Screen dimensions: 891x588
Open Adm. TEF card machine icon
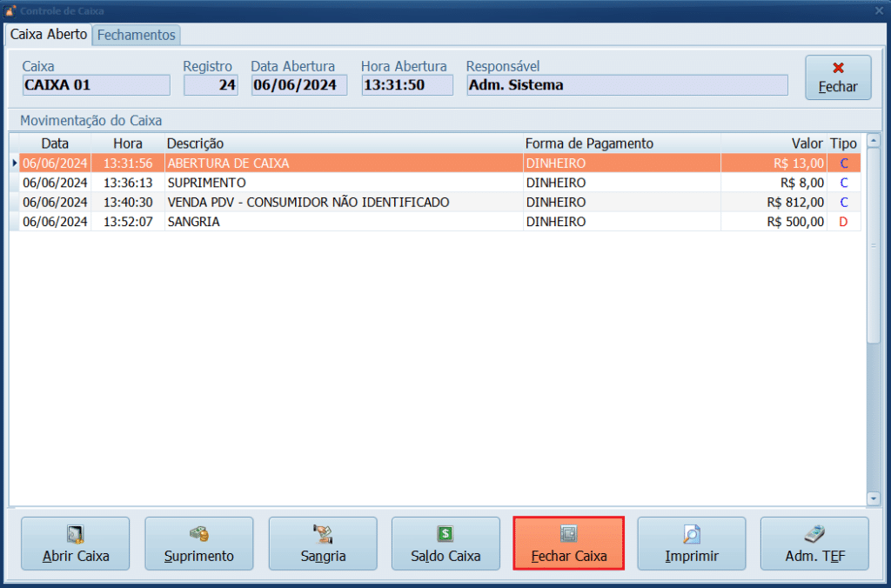[814, 533]
